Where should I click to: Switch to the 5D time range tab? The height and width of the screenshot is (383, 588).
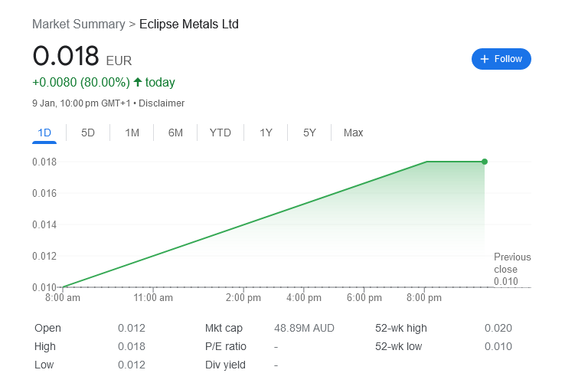click(88, 133)
